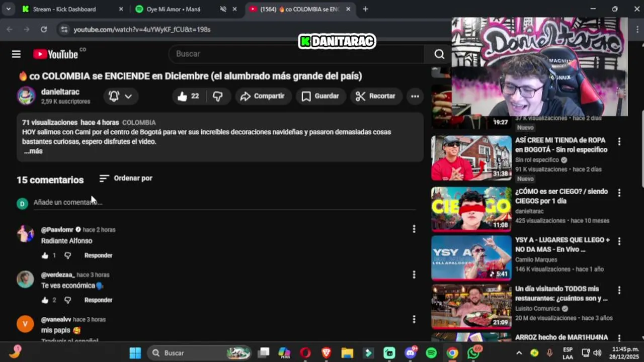Dislike the video with thumbs down
The width and height of the screenshot is (644, 362).
tap(218, 96)
